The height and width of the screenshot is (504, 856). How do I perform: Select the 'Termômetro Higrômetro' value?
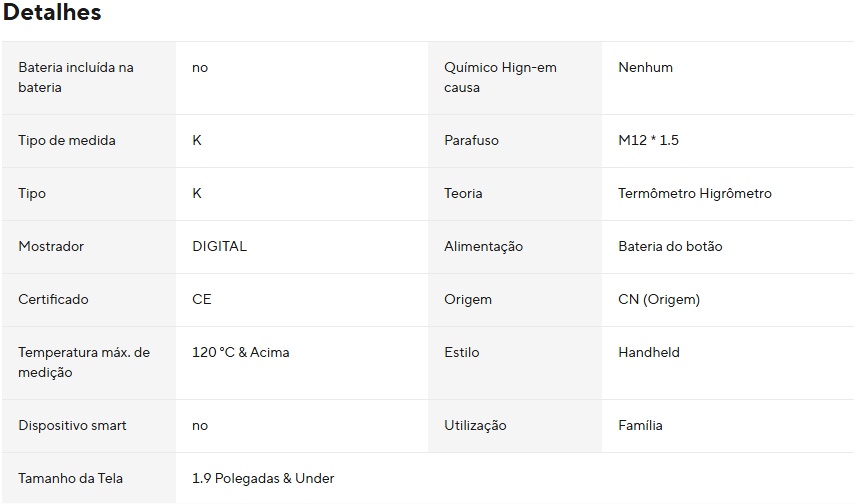tap(695, 193)
